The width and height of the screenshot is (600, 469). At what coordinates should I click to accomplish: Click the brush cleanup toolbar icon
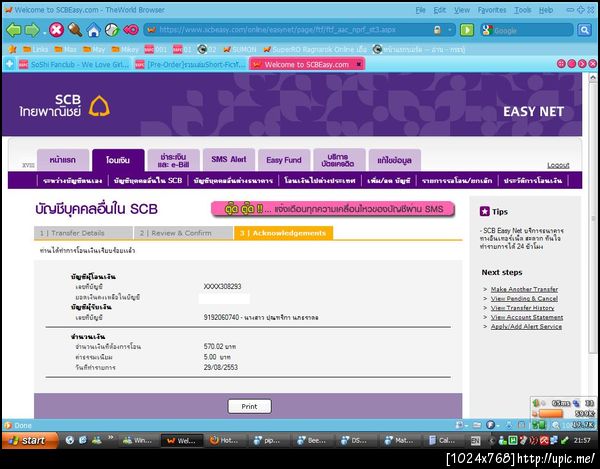[x=75, y=30]
